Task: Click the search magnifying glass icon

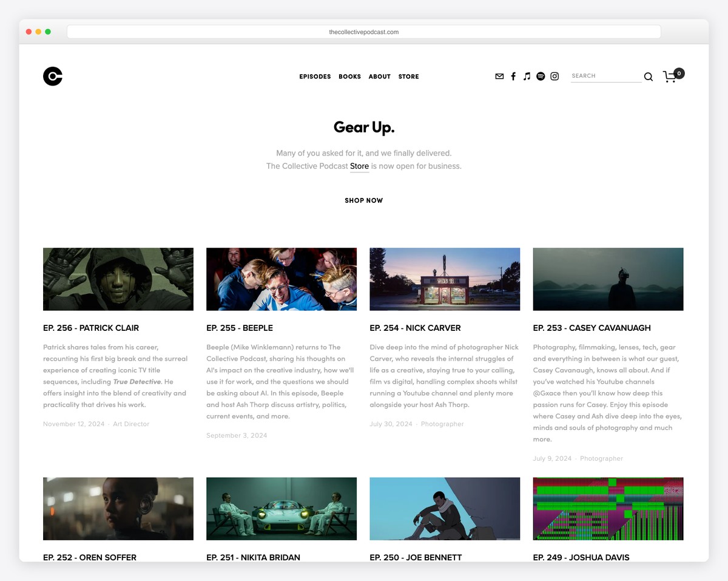Action: point(648,76)
